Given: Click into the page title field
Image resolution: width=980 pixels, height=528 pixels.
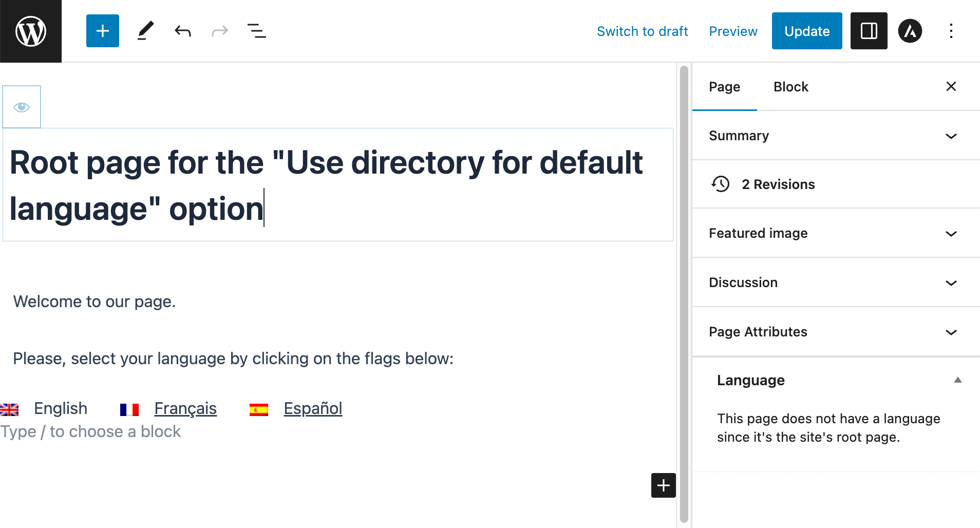Looking at the screenshot, I should (338, 185).
